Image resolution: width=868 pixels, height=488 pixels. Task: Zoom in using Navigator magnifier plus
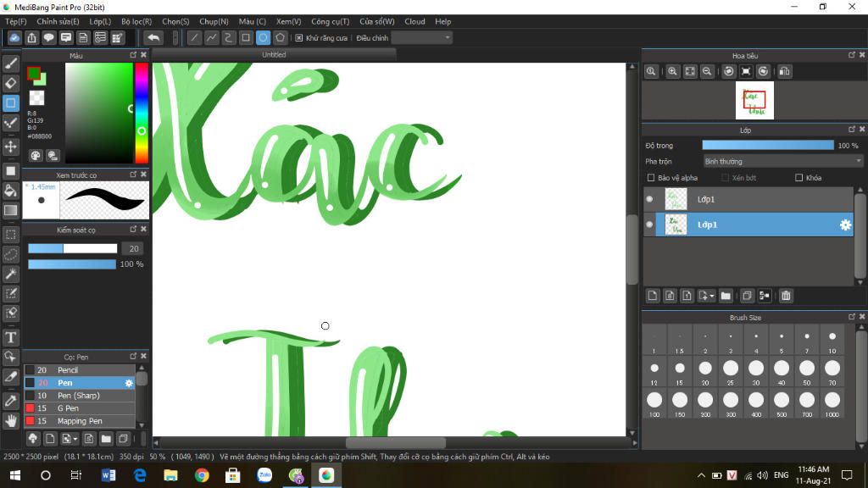[x=672, y=71]
